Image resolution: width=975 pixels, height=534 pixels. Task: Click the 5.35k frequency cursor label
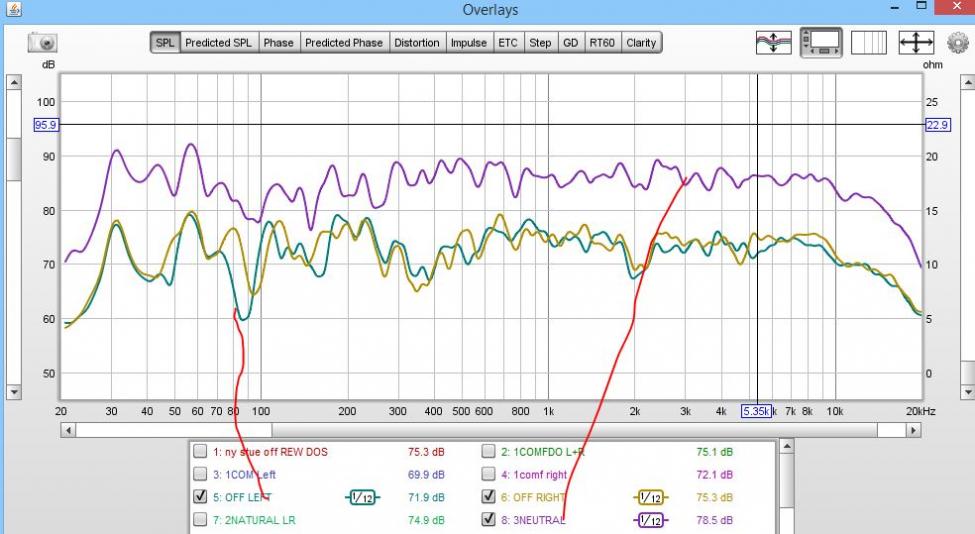pyautogui.click(x=756, y=411)
